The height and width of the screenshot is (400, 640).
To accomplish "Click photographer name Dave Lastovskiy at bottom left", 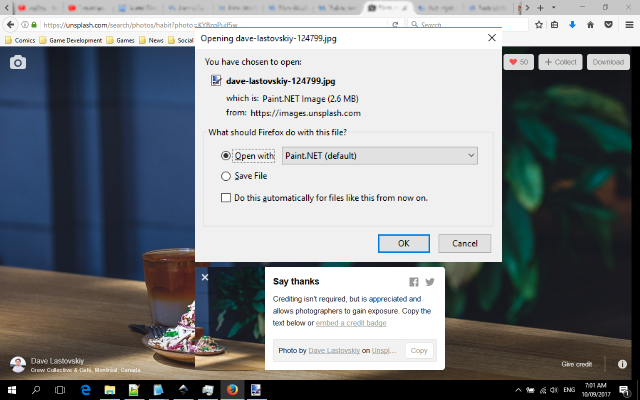I will coord(58,361).
